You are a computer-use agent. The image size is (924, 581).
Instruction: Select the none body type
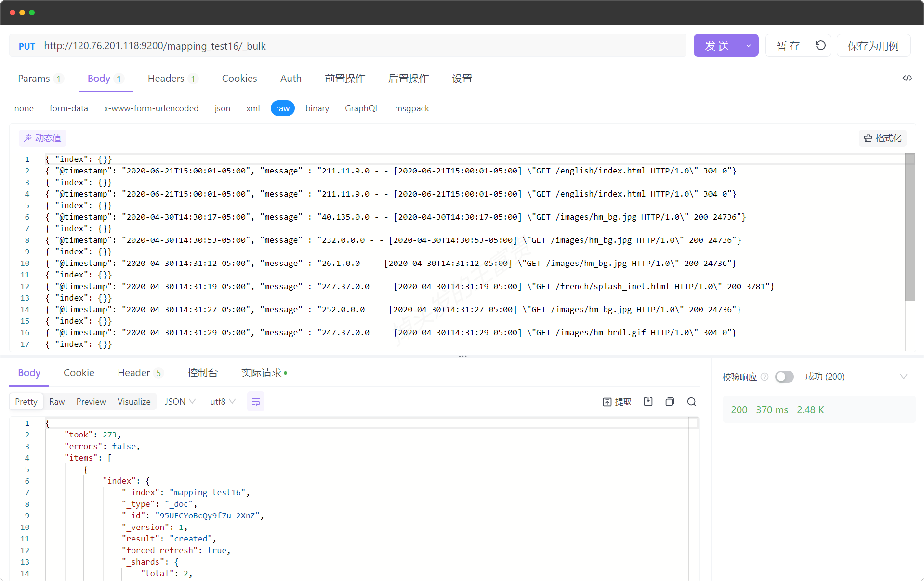(x=24, y=108)
